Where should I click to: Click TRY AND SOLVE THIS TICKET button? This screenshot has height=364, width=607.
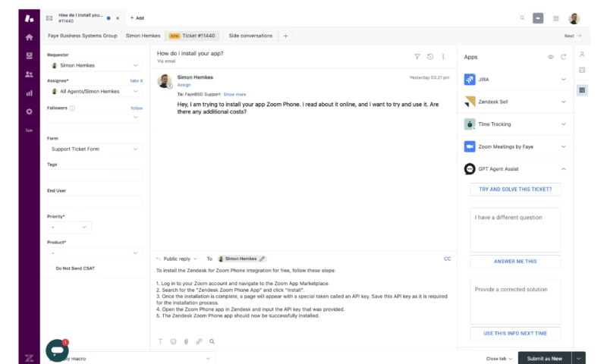(515, 189)
